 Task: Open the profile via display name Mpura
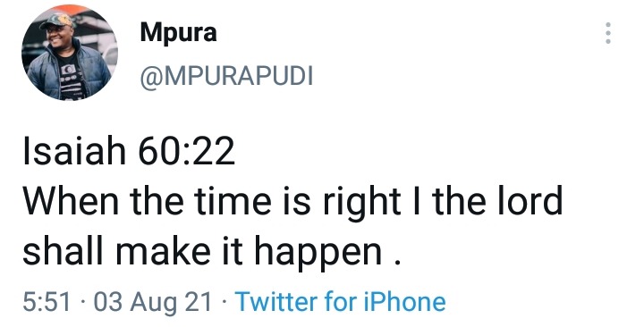178,32
